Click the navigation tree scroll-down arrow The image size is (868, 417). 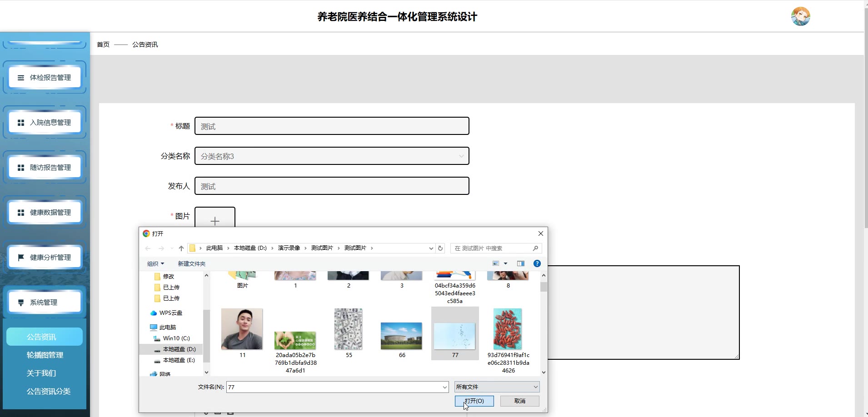[206, 372]
